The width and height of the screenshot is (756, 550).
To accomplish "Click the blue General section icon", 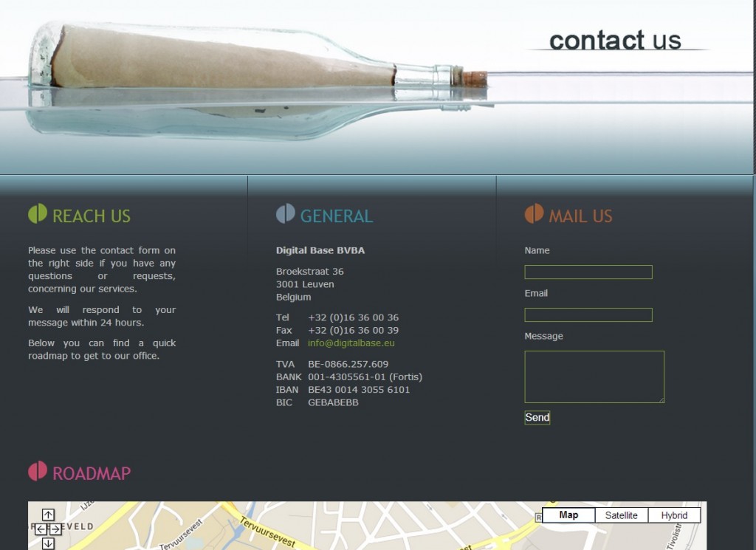I will point(286,213).
